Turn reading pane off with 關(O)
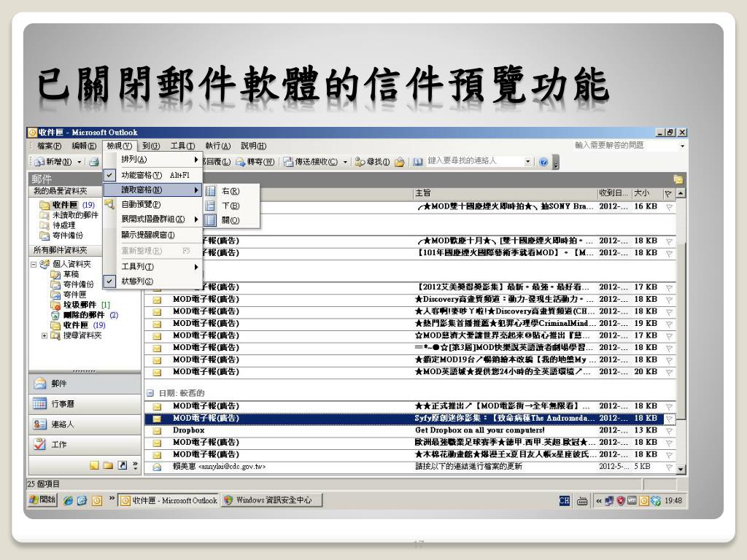 pyautogui.click(x=231, y=220)
